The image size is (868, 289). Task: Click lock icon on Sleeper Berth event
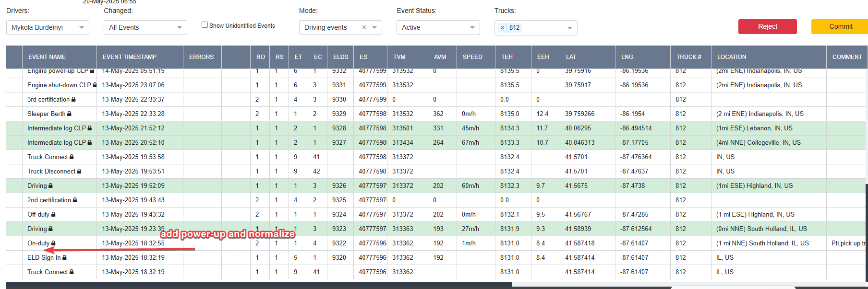click(69, 114)
